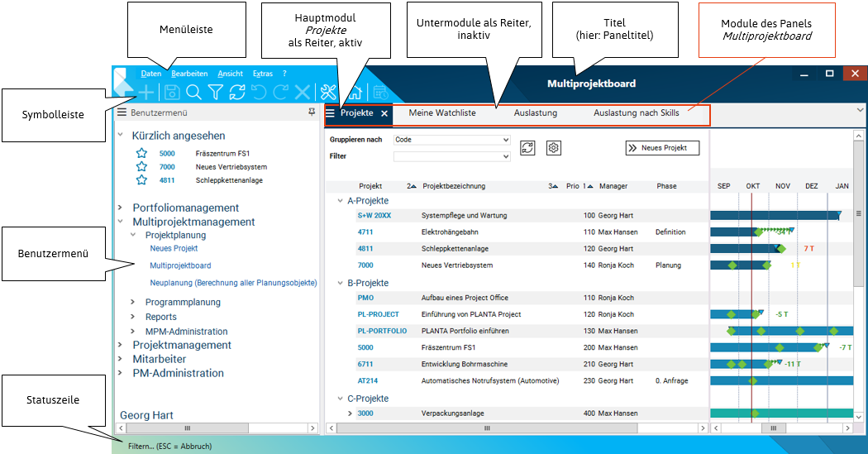Click the plus icon in the toolbar
This screenshot has height=454, width=868.
tap(146, 93)
